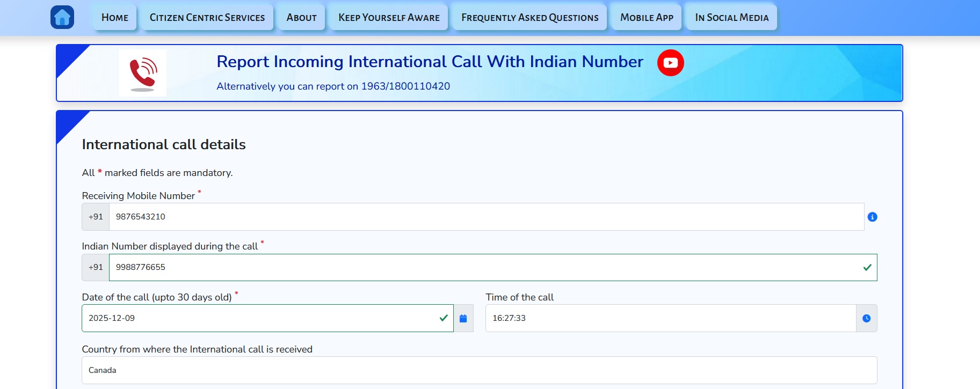Select the Mobile App link
The width and height of the screenshot is (980, 389).
pyautogui.click(x=647, y=17)
